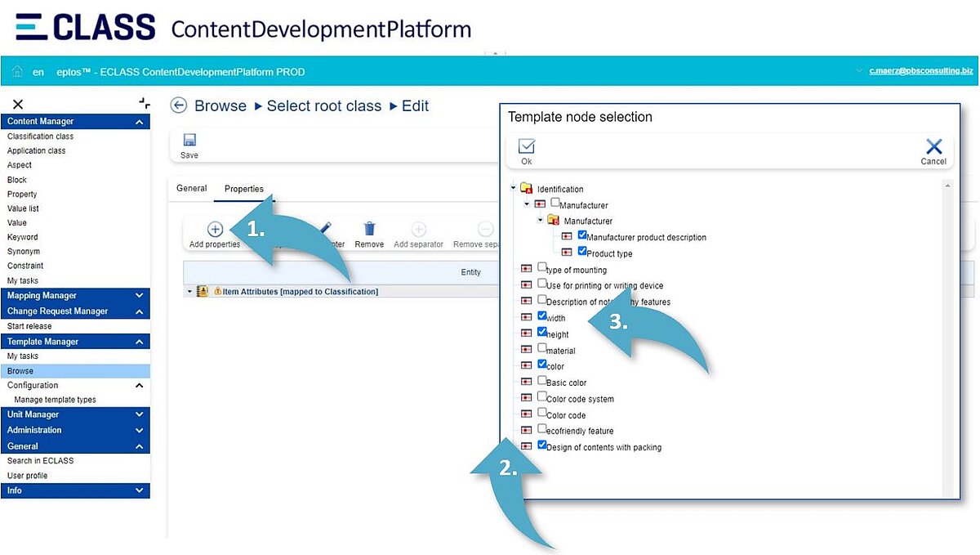Open Search in ECLASS link
The height and width of the screenshot is (555, 980).
[x=40, y=461]
